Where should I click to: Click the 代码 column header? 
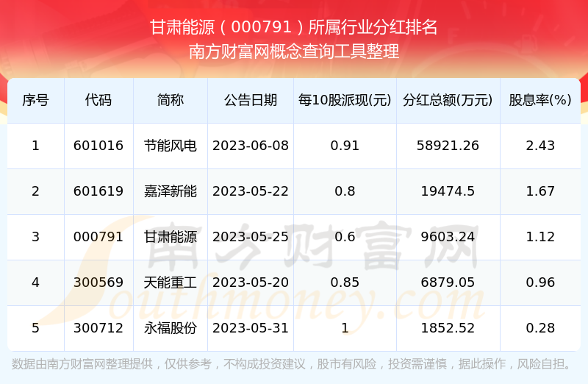[98, 100]
